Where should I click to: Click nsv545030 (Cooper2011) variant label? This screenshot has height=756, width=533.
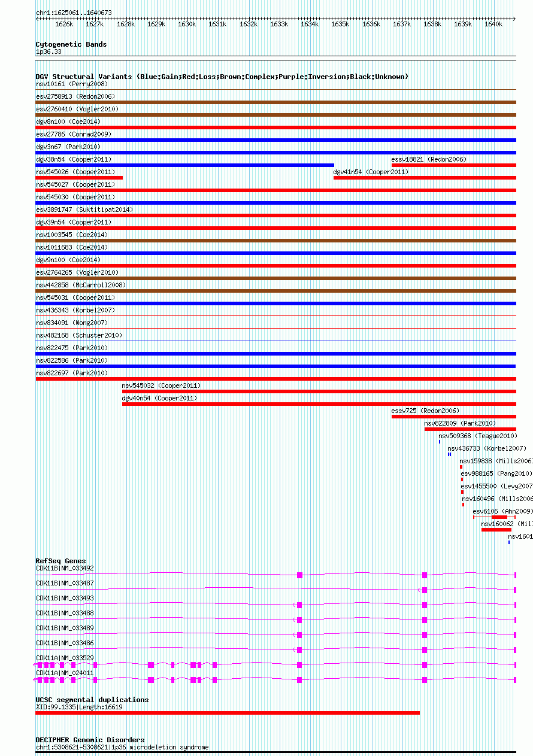[x=75, y=197]
